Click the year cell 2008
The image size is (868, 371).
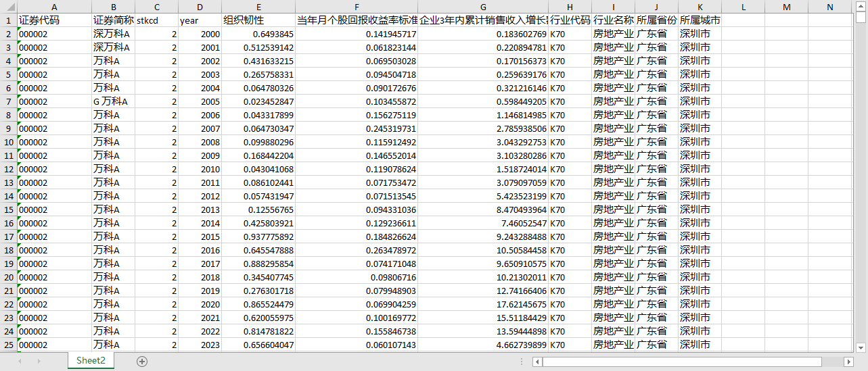pyautogui.click(x=200, y=142)
